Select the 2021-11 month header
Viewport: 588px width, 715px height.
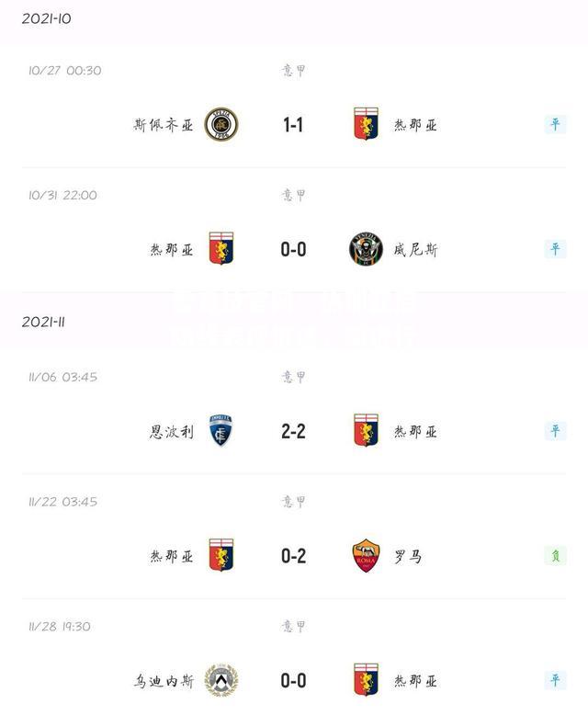click(x=43, y=322)
